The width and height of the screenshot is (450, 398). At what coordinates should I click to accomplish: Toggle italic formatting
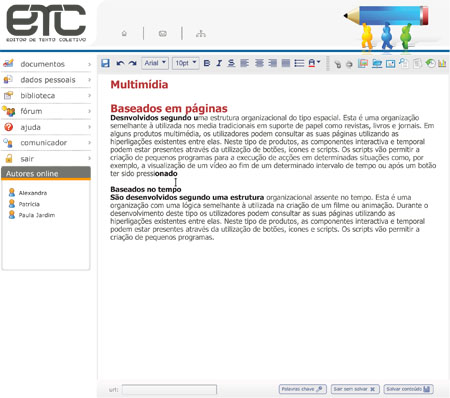point(219,63)
